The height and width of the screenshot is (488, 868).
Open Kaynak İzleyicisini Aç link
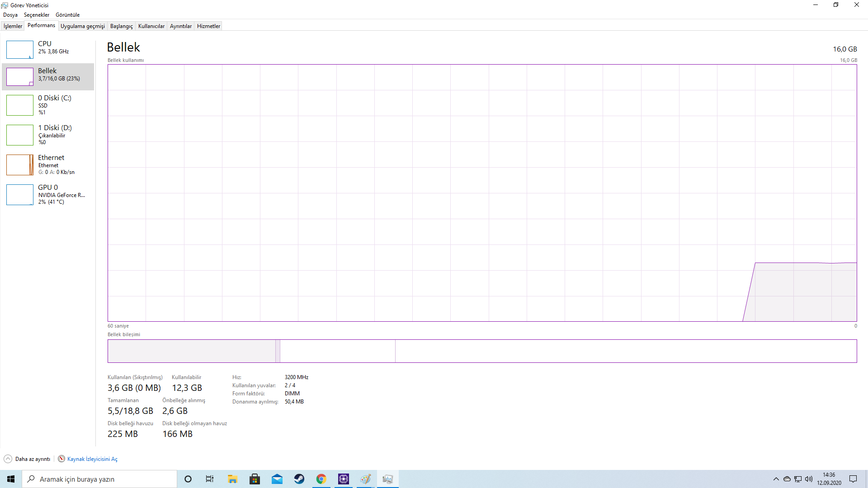(92, 459)
